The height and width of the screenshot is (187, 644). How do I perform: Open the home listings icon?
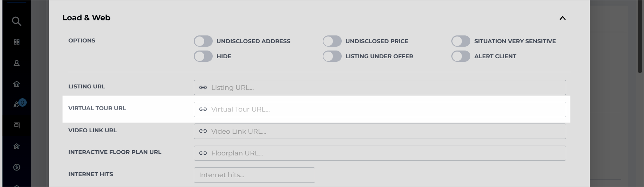tap(17, 84)
